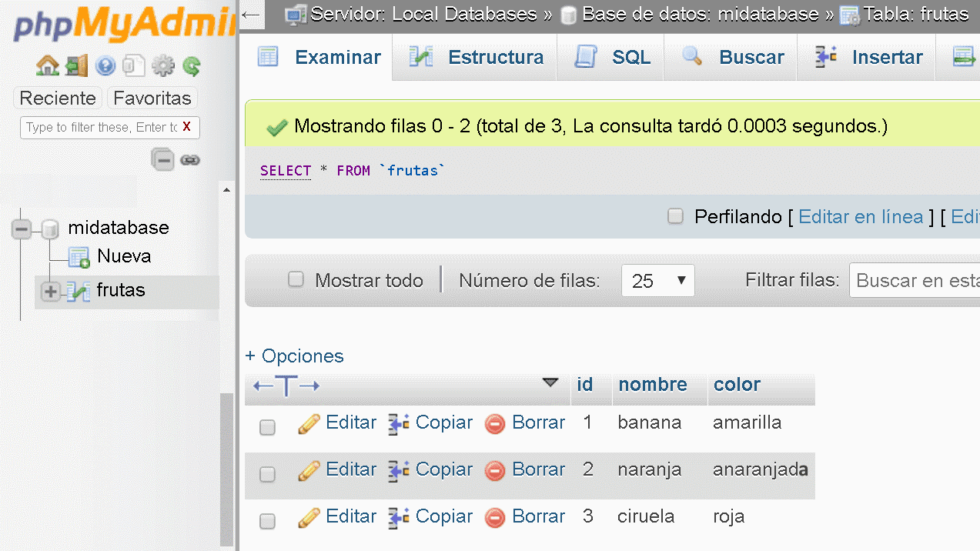980x551 pixels.
Task: Check the Perfilando checkbox
Action: [x=675, y=216]
